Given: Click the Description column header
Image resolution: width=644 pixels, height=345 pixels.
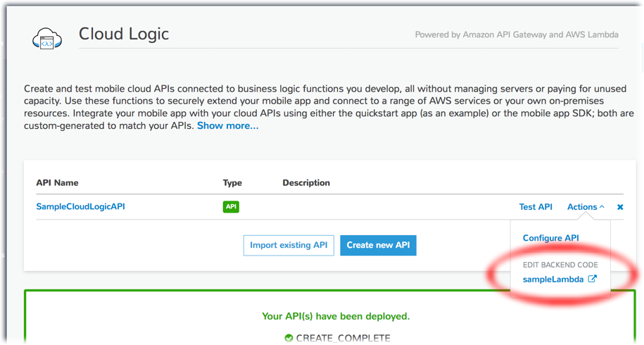Looking at the screenshot, I should [306, 183].
